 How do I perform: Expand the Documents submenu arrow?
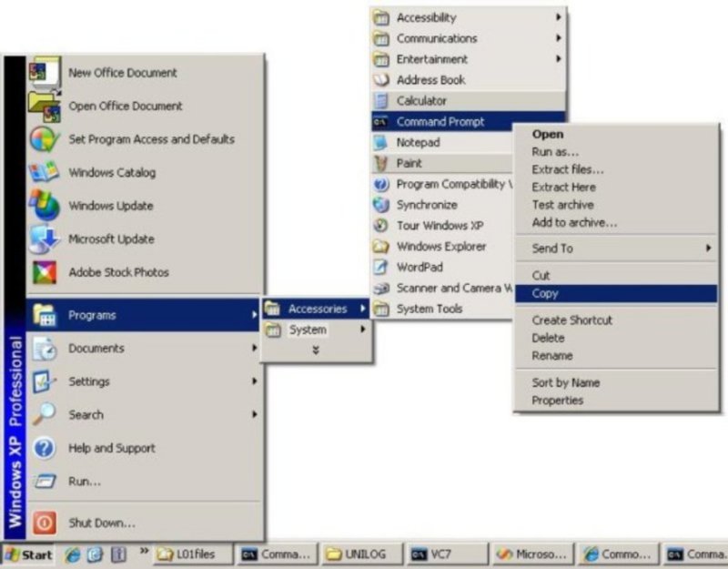coord(254,348)
